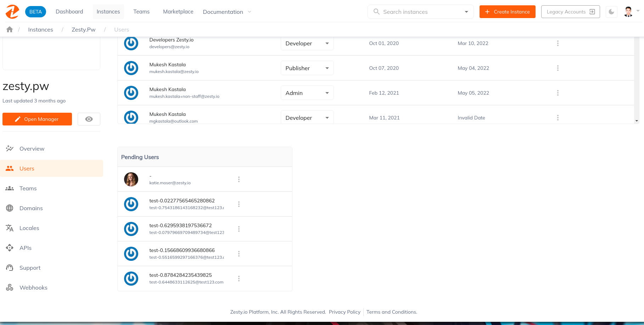The image size is (644, 325).
Task: Switch to dark mode
Action: pyautogui.click(x=611, y=12)
